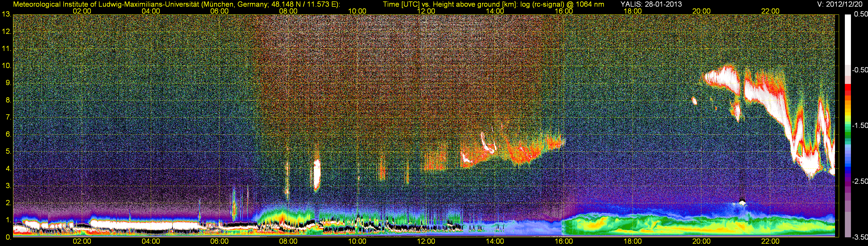Click the '5.' height axis label
The image size is (868, 246).
click(x=8, y=152)
